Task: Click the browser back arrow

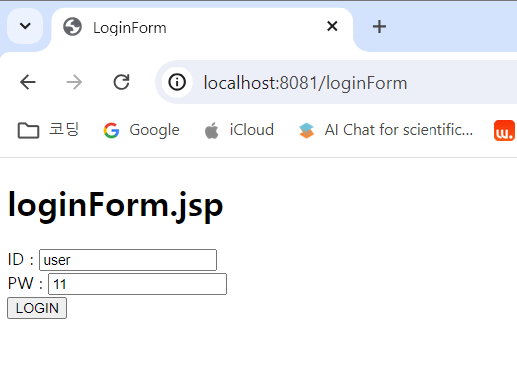Action: tap(28, 82)
